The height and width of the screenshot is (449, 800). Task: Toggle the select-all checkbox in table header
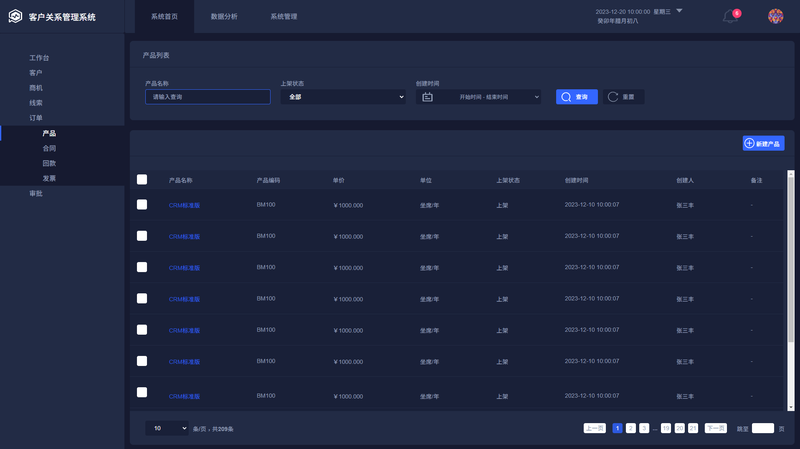[142, 180]
